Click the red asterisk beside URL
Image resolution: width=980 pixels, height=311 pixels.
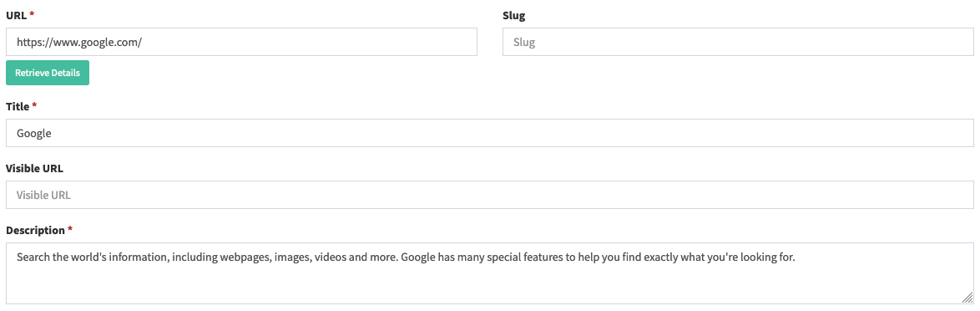point(32,13)
